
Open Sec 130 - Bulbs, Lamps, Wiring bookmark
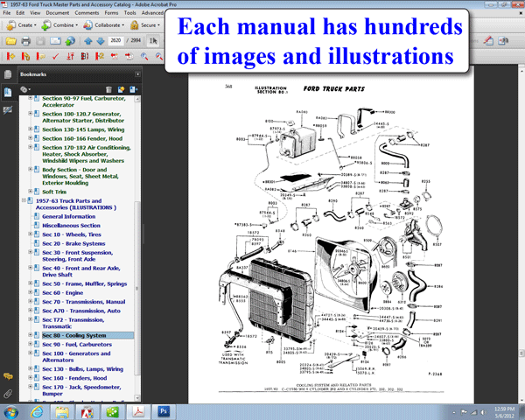click(x=83, y=369)
